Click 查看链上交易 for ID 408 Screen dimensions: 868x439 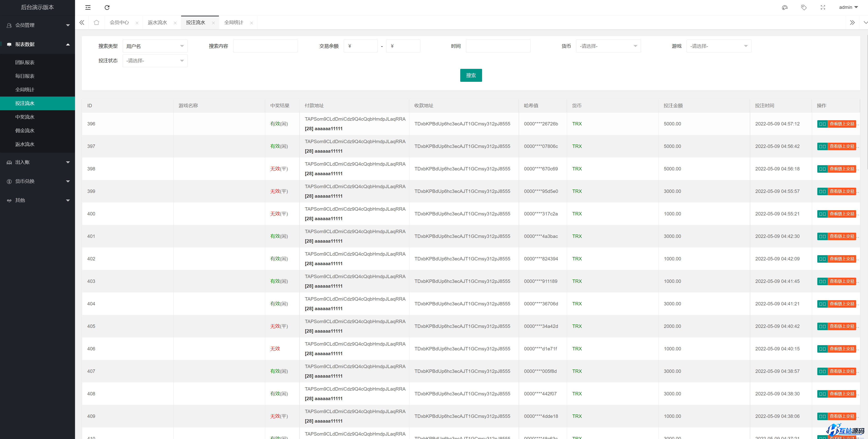click(842, 394)
